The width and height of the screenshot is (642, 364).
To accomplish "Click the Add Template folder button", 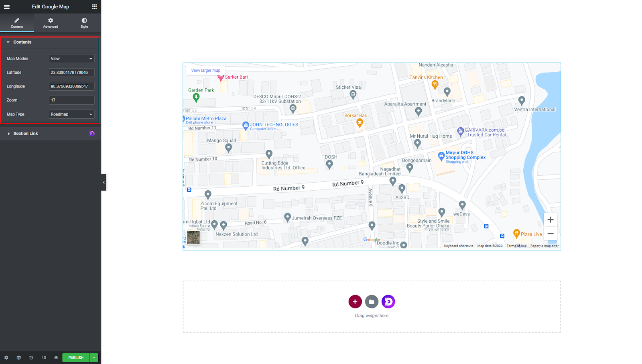I will point(372,301).
